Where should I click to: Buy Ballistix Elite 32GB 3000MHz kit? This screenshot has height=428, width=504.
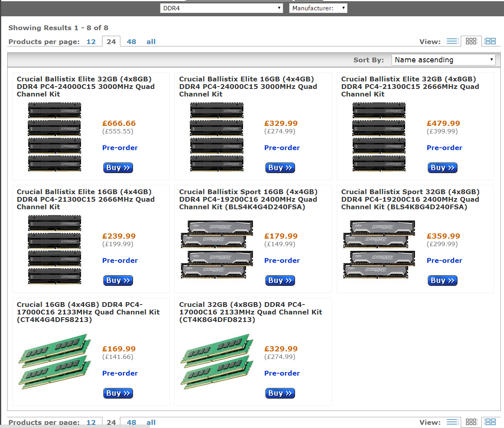pyautogui.click(x=118, y=168)
